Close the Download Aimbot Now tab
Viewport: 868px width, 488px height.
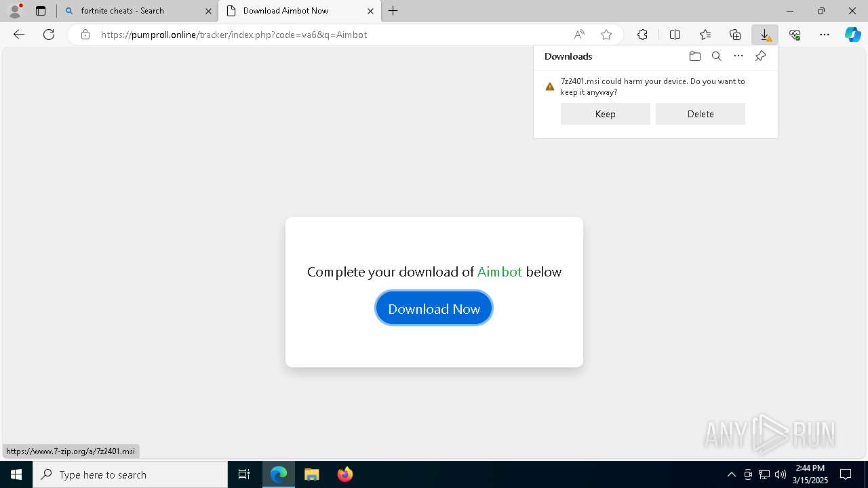click(x=370, y=11)
